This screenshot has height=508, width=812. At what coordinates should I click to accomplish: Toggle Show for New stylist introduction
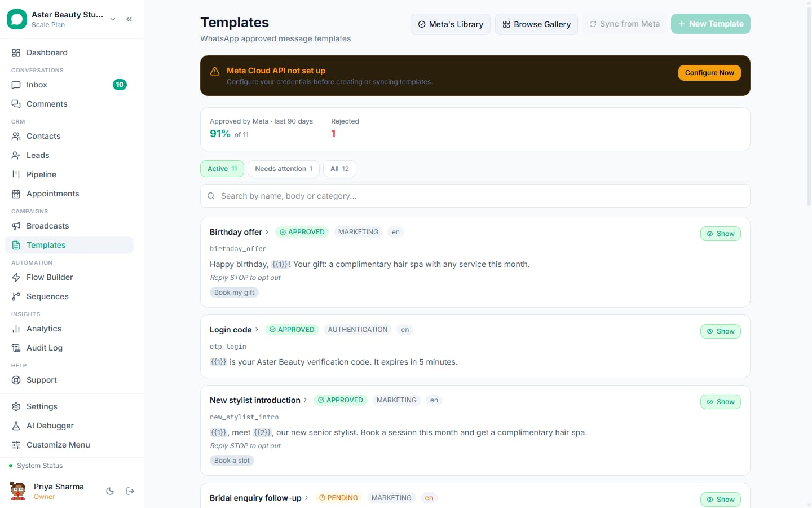pos(721,402)
